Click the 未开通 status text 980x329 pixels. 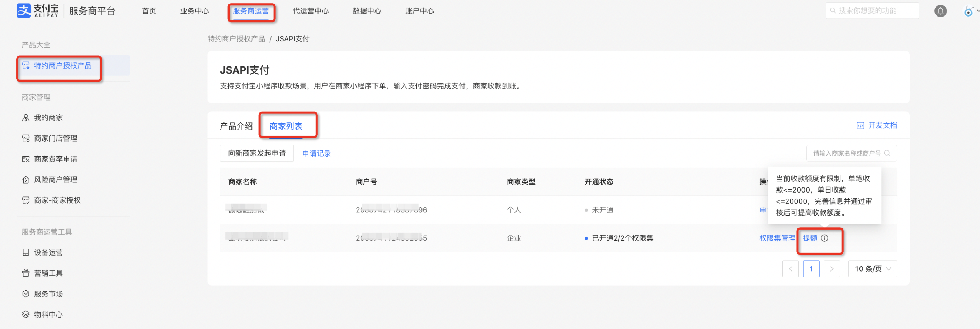tap(603, 210)
